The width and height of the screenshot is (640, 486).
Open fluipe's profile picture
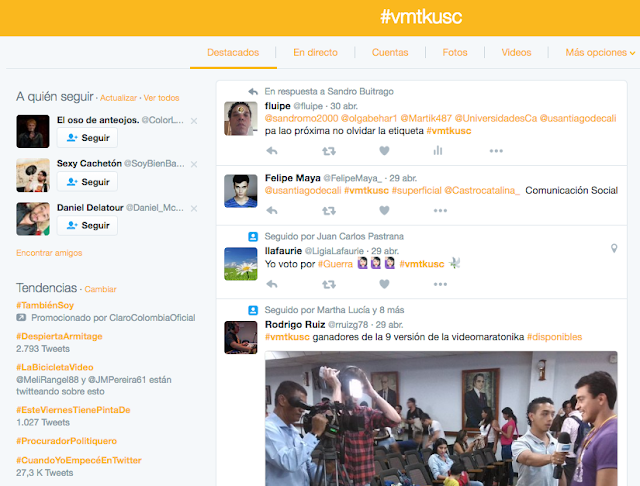[241, 118]
